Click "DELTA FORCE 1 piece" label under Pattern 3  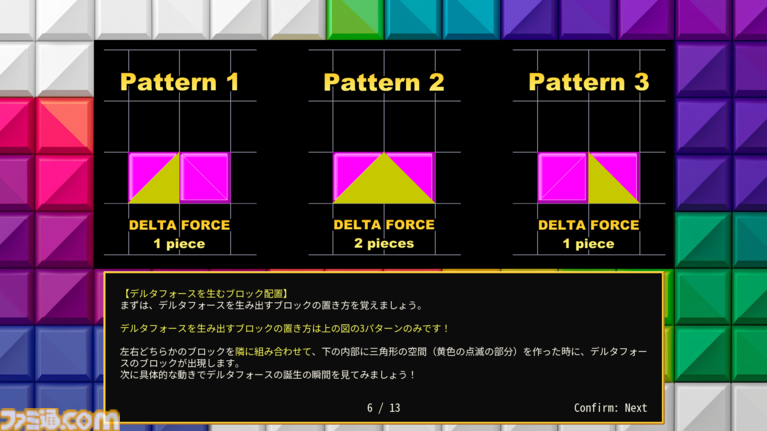(x=588, y=234)
